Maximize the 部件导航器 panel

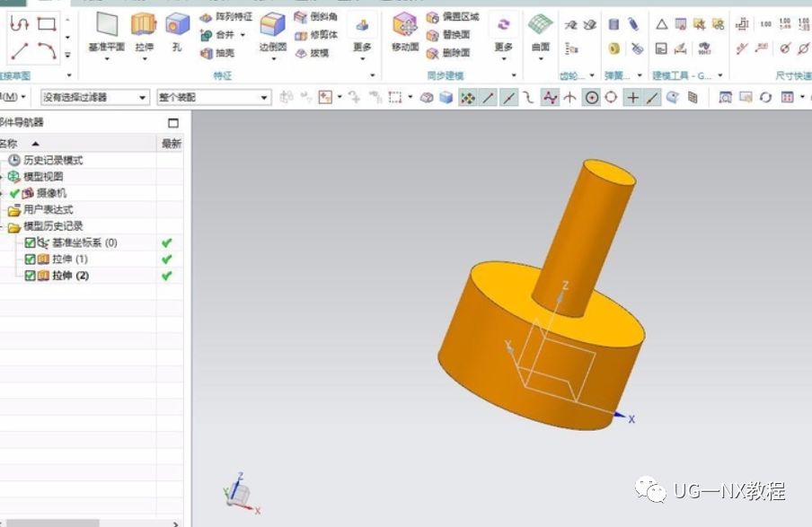click(x=173, y=123)
